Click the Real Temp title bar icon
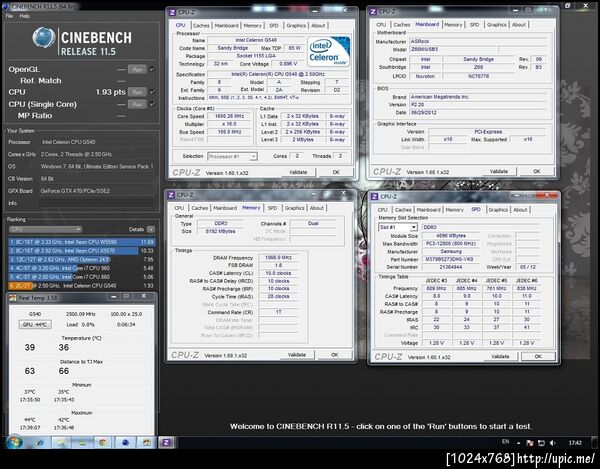 coord(13,297)
